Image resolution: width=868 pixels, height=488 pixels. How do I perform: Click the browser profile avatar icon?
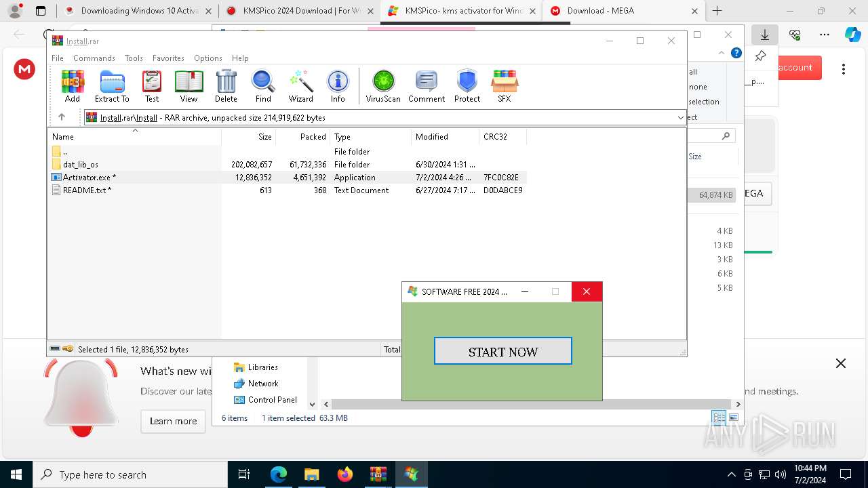tap(15, 11)
